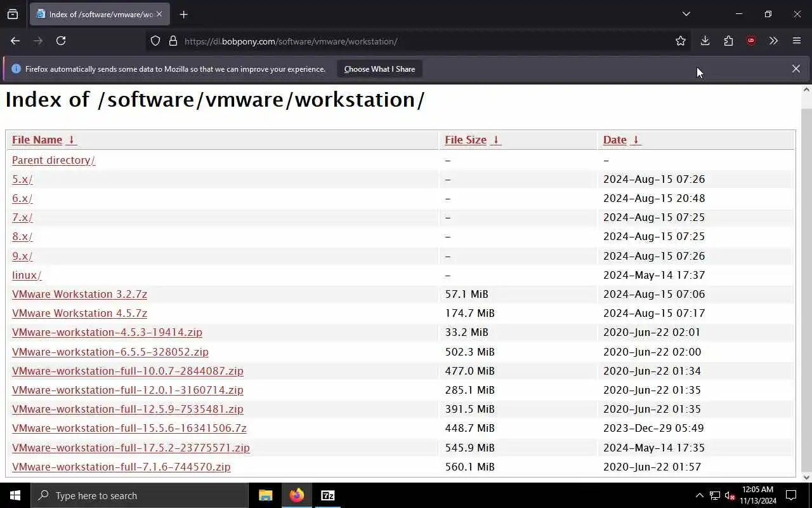Download VMware-workstation-full-17.5.2-23775571.zip

131,448
